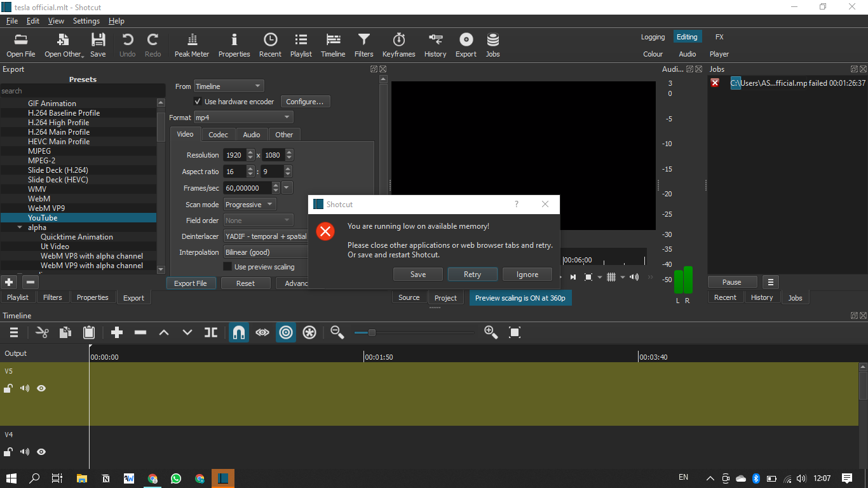Switch to the FX layout
The height and width of the screenshot is (488, 868).
719,37
